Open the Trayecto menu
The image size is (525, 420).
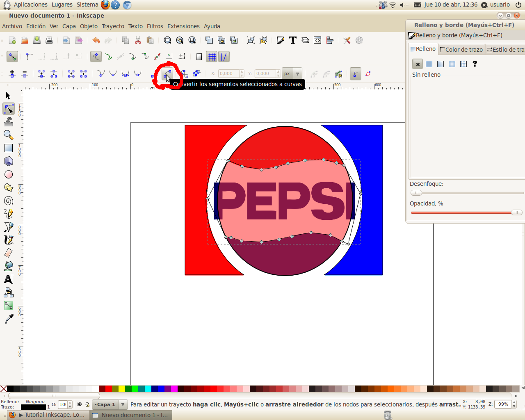(113, 26)
